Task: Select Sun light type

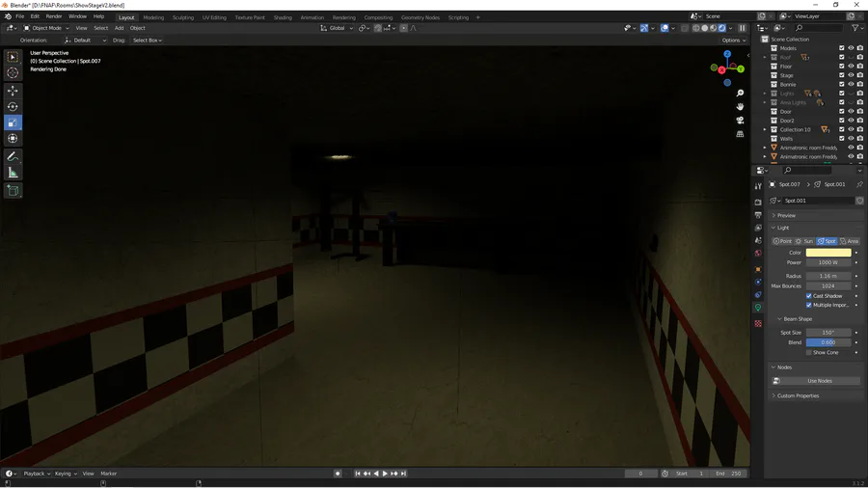Action: click(x=803, y=241)
